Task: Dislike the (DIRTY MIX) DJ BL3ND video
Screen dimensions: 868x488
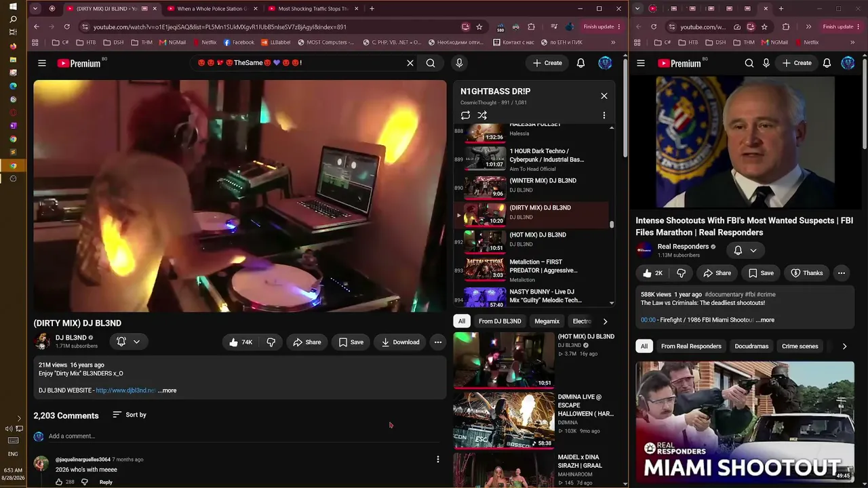Action: click(x=271, y=342)
